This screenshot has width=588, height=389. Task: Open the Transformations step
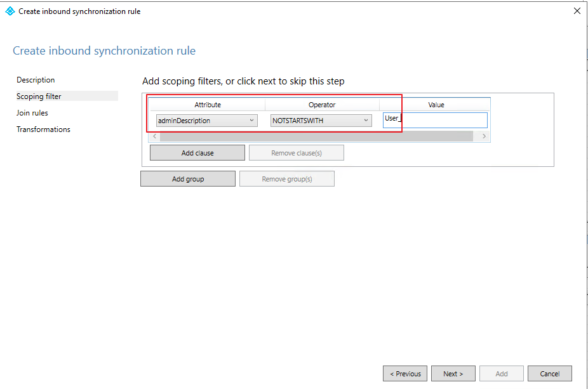[x=44, y=129]
